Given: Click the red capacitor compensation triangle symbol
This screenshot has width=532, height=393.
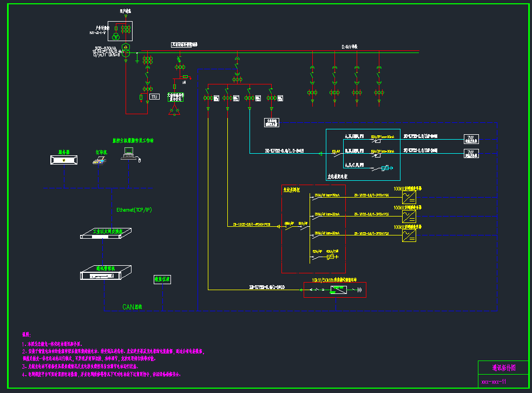Looking at the screenshot, I should (x=175, y=110).
